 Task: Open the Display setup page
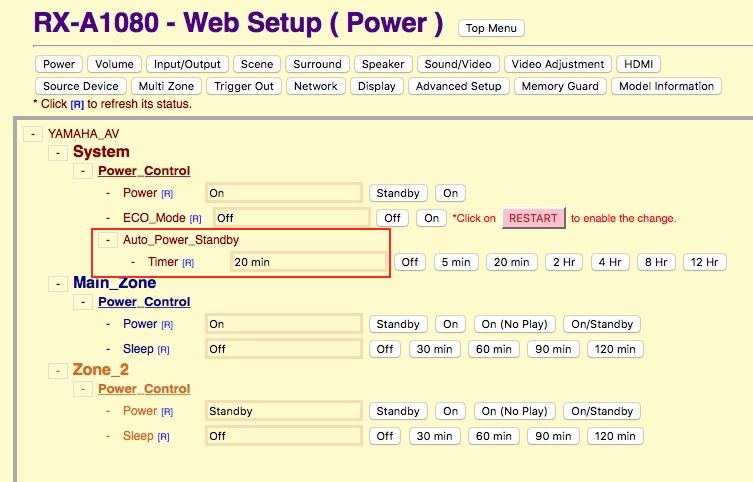pyautogui.click(x=376, y=86)
